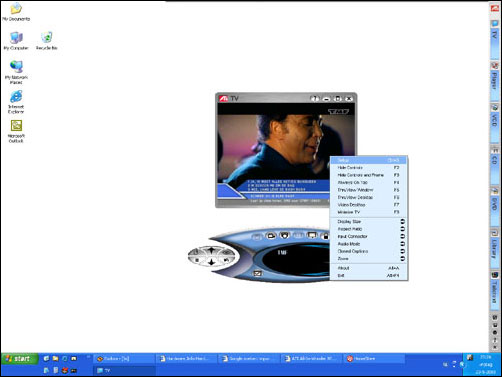Image resolution: width=502 pixels, height=377 pixels.
Task: Click the ATI logo in TV window title bar
Action: [224, 98]
